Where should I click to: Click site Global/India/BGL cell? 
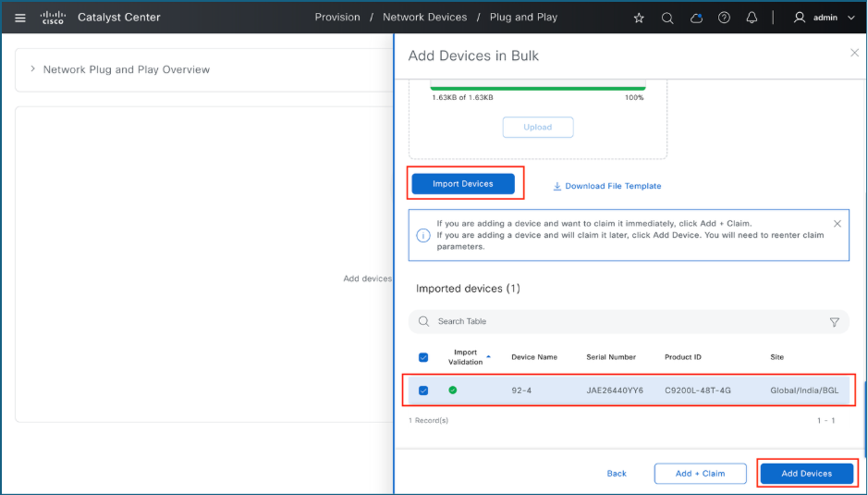click(x=804, y=390)
